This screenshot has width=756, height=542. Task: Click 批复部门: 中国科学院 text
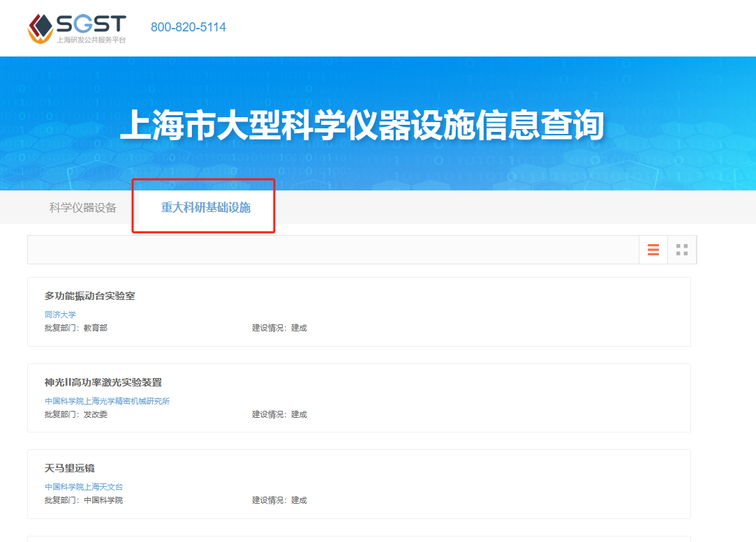[x=84, y=500]
